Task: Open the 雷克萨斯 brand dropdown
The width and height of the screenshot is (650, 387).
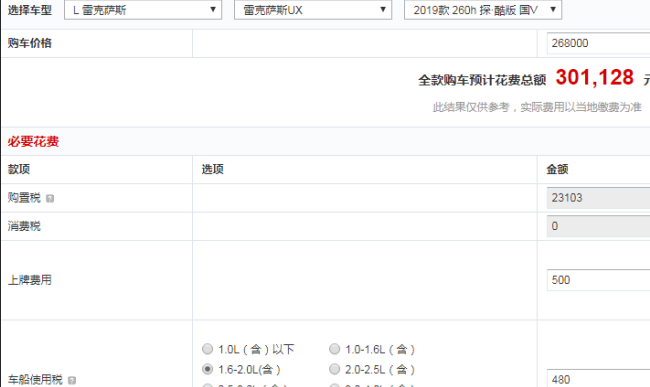Action: 143,10
